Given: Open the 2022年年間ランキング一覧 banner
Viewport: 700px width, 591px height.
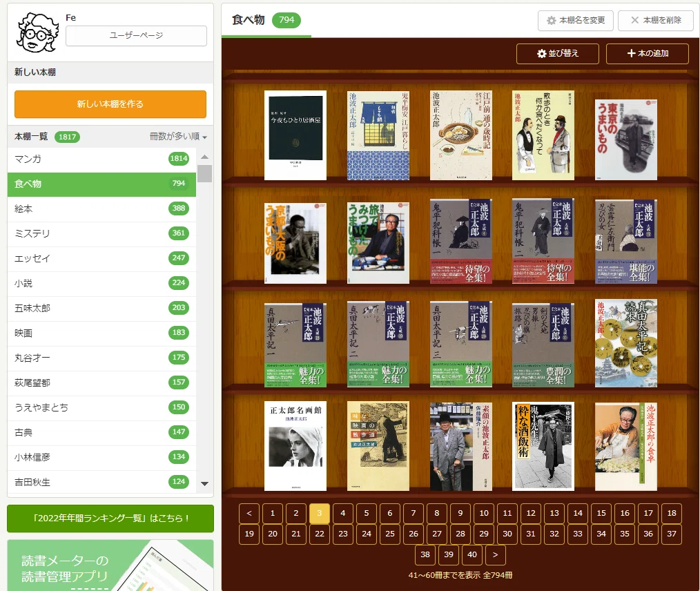Looking at the screenshot, I should (x=110, y=519).
